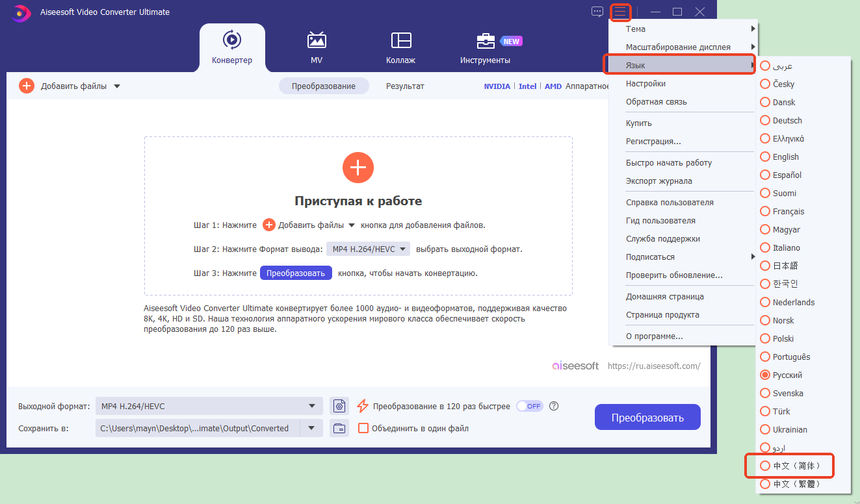Check the Объединить в один файл checkbox

[364, 428]
